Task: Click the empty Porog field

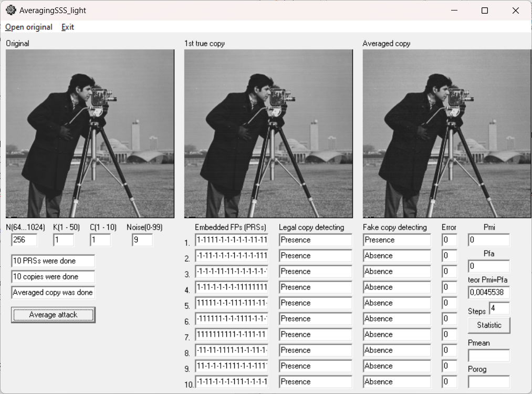Action: pyautogui.click(x=489, y=382)
